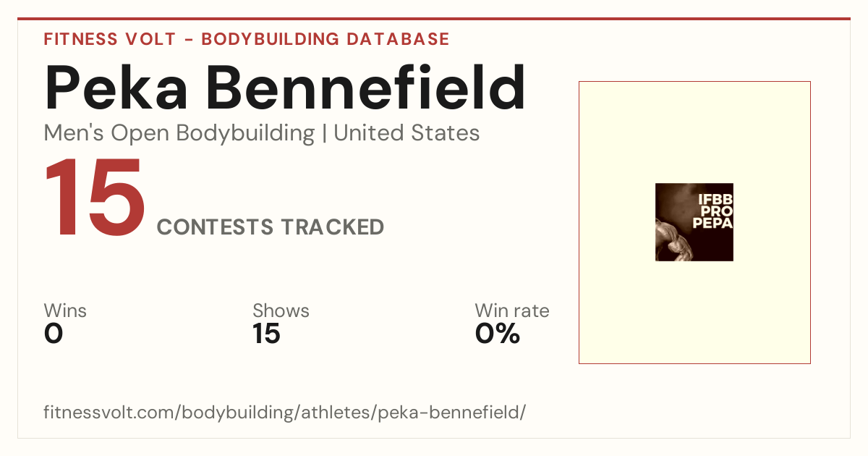The width and height of the screenshot is (868, 456).
Task: Click the Wins value 0
Action: pos(54,334)
